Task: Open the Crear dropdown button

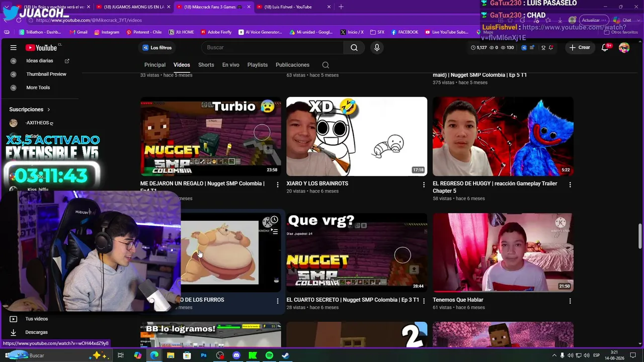Action: (x=580, y=48)
